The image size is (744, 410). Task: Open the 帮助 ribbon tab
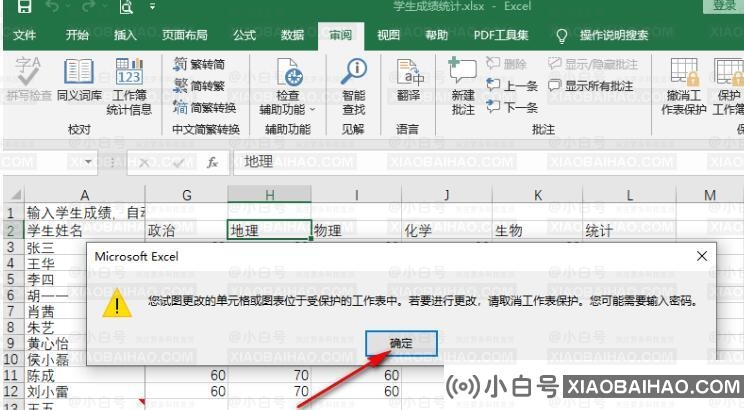(436, 35)
